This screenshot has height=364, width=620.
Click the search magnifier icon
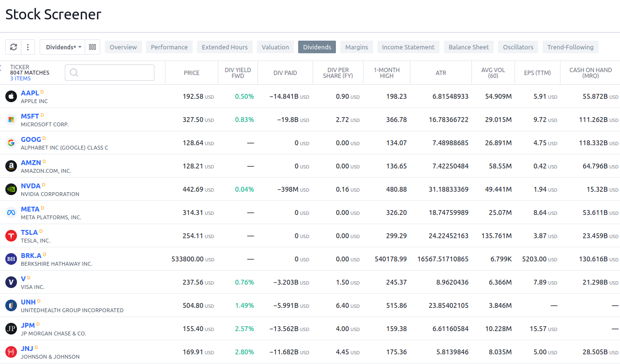74,73
